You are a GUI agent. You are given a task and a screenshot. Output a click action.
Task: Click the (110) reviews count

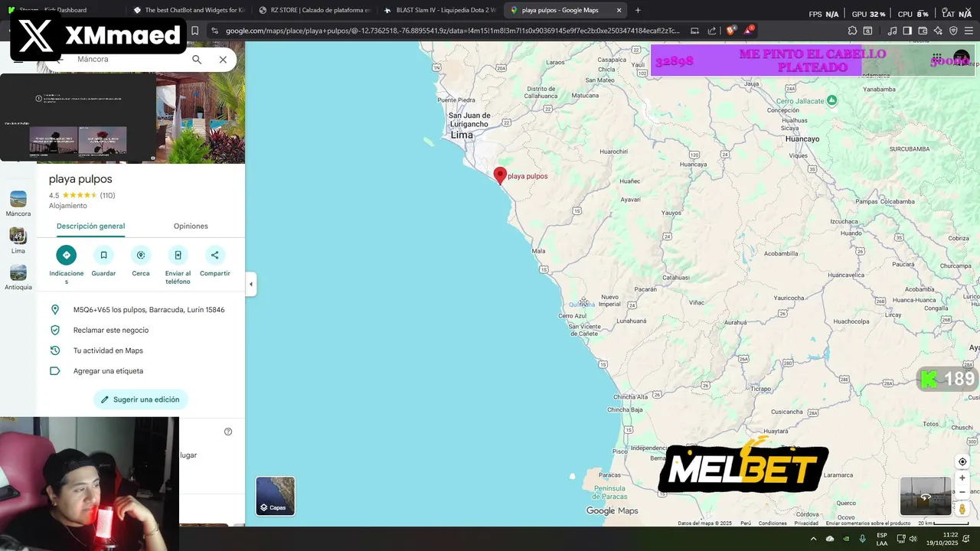click(108, 195)
